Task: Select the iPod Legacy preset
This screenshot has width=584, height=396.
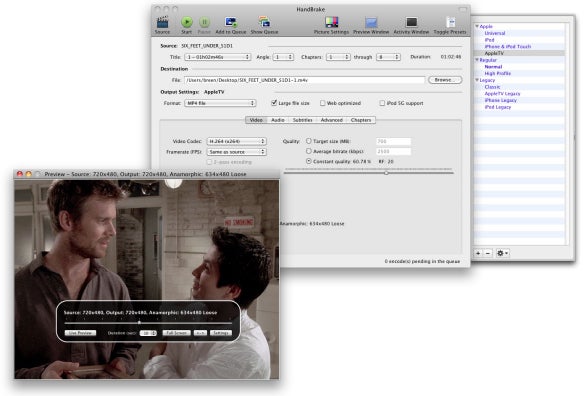Action: point(498,107)
